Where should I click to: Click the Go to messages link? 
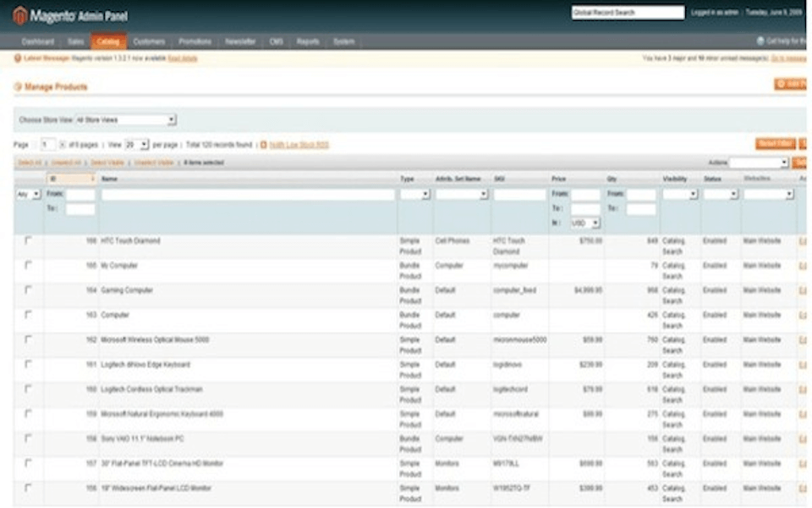tap(788, 58)
